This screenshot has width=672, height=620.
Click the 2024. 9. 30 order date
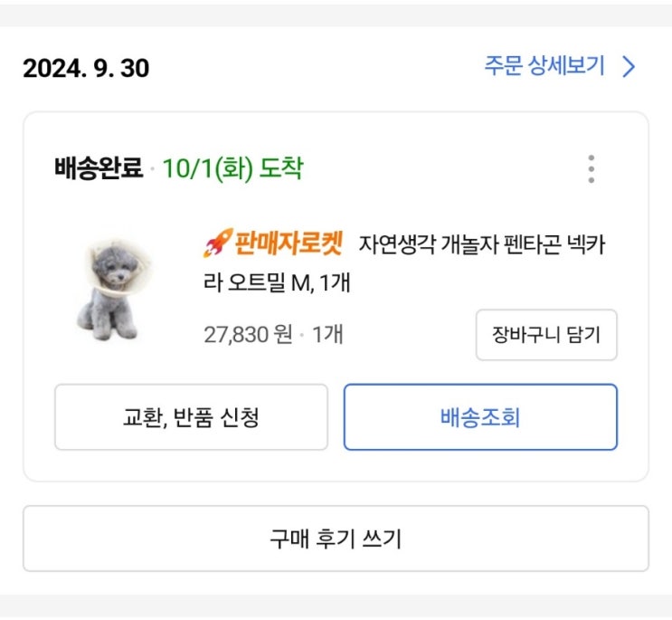point(86,69)
